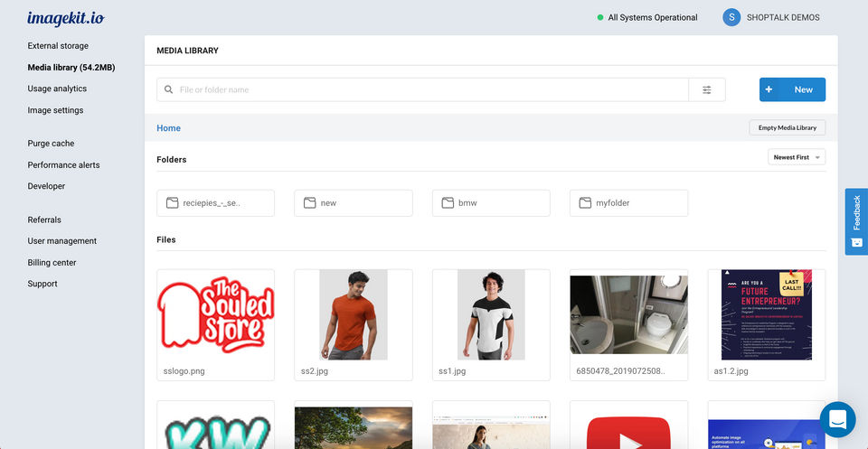Open the reciepies_-_se.. folder

[215, 203]
